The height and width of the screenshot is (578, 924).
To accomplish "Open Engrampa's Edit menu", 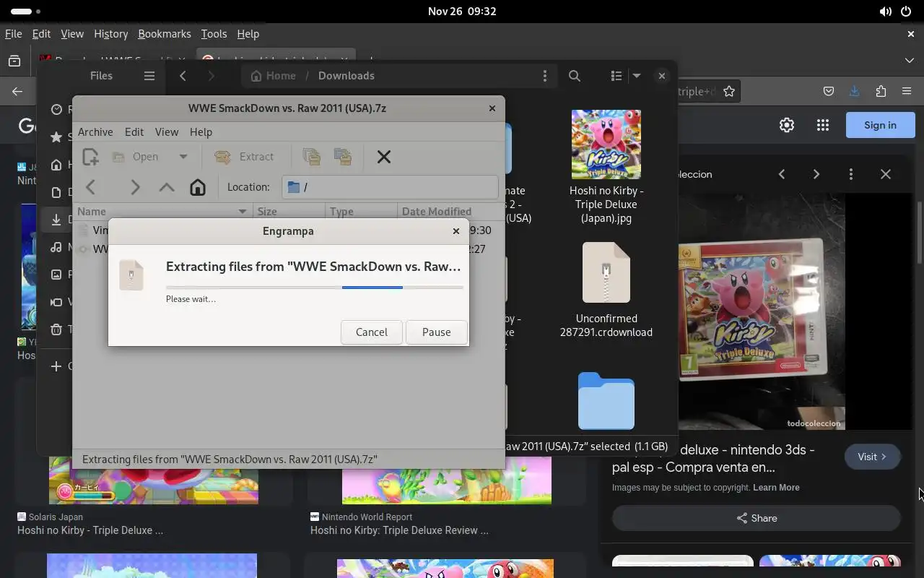I will [134, 132].
